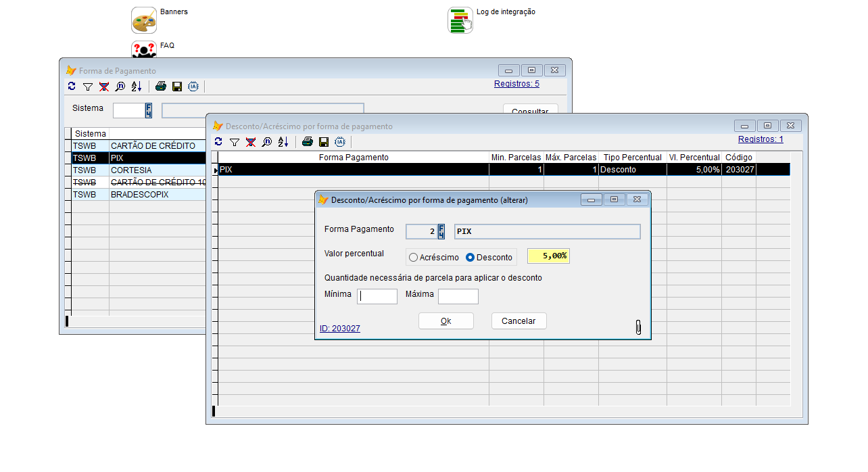Click filter funnel in Desconto/Acréscimo list toolbar

234,142
